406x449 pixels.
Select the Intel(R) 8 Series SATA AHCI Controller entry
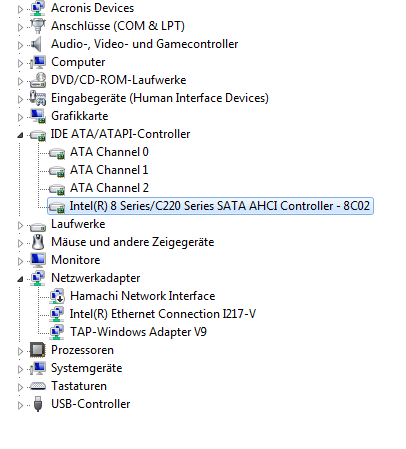coord(210,206)
